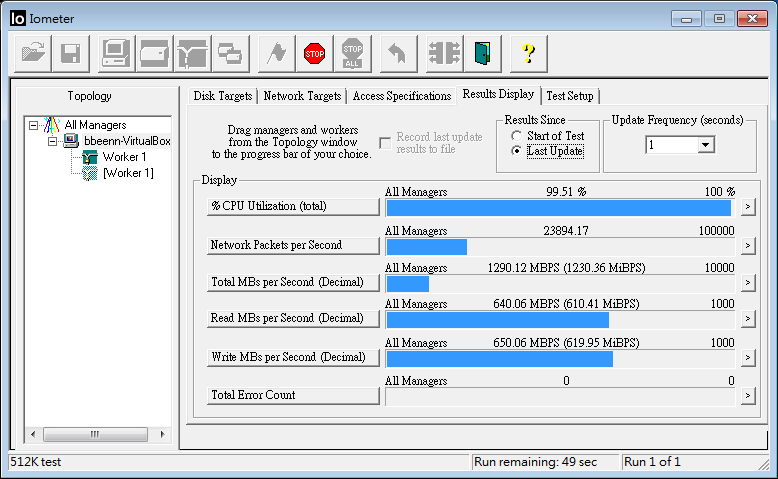Disconnect selected worker or manager icon

click(445, 53)
